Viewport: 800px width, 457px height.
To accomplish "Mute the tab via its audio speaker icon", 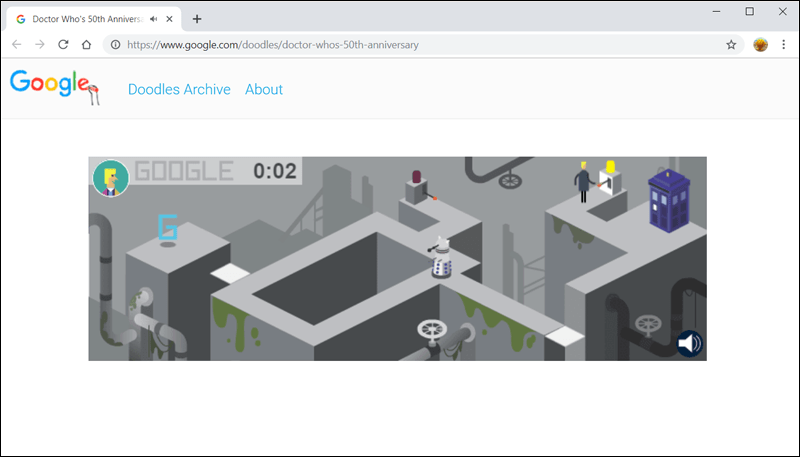I will point(154,19).
